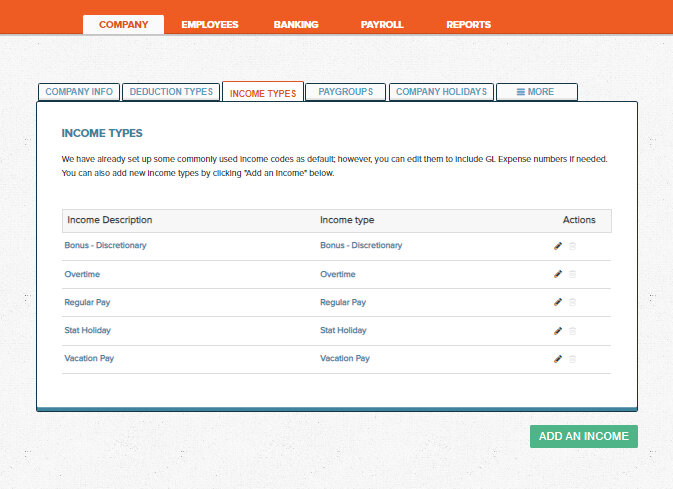673x489 pixels.
Task: Delete Bonus - Discretionary using the trash icon
Action: coord(573,245)
